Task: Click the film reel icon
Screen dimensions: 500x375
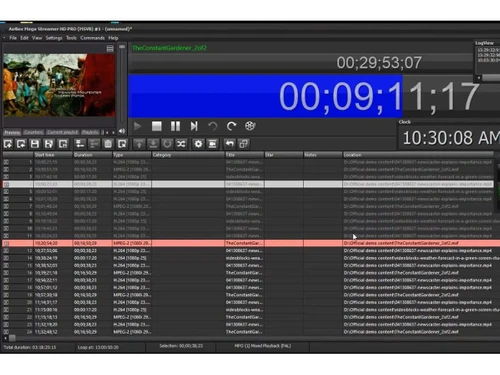Action: coord(250,126)
